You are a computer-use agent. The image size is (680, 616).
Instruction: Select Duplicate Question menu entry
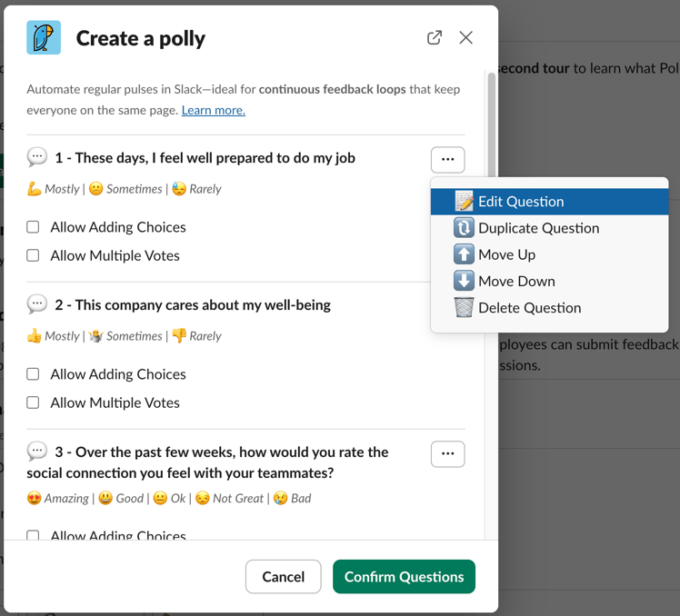[538, 228]
